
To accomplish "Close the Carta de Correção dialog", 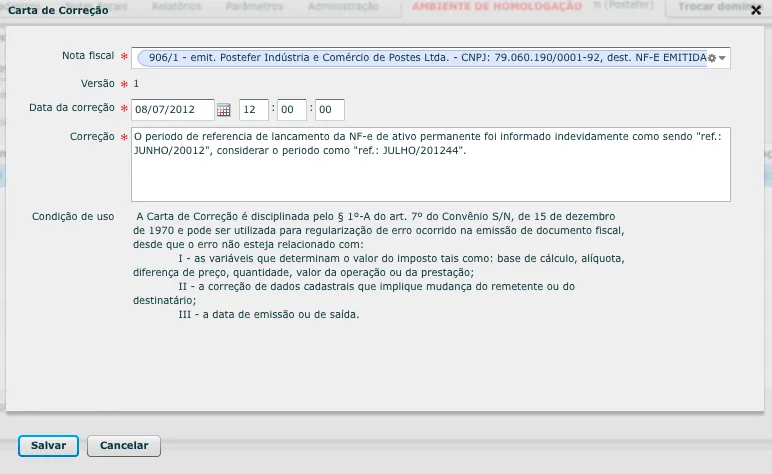I will 756,10.
